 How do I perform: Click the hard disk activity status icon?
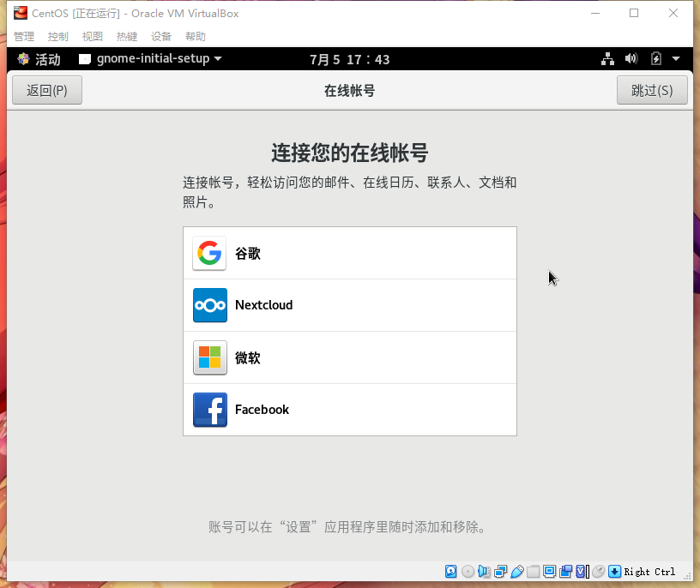(451, 572)
